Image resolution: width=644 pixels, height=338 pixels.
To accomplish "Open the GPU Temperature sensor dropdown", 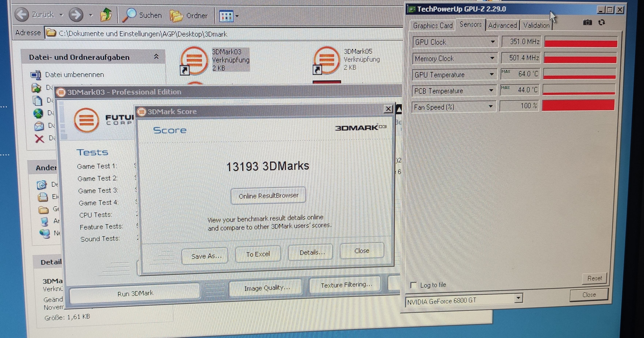I will 492,74.
